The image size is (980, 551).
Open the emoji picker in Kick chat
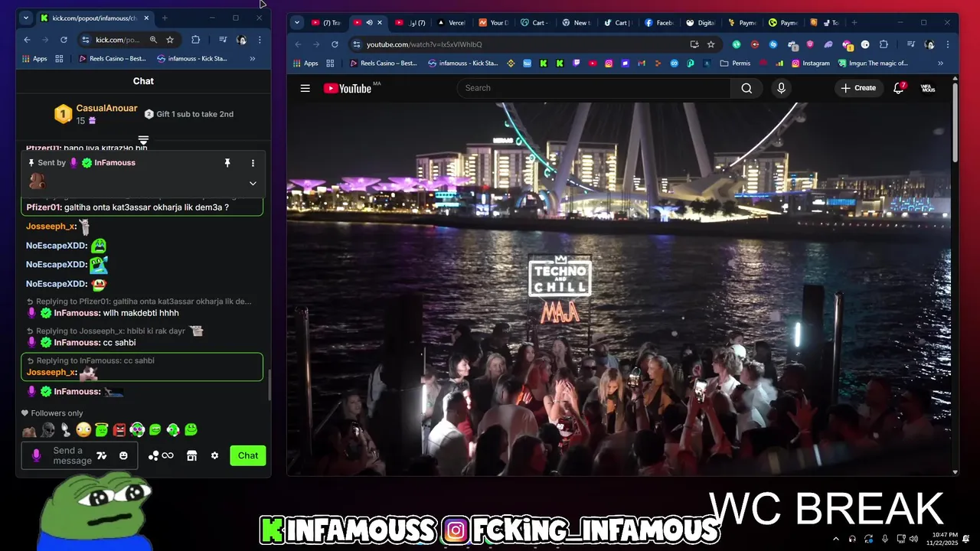(x=123, y=455)
